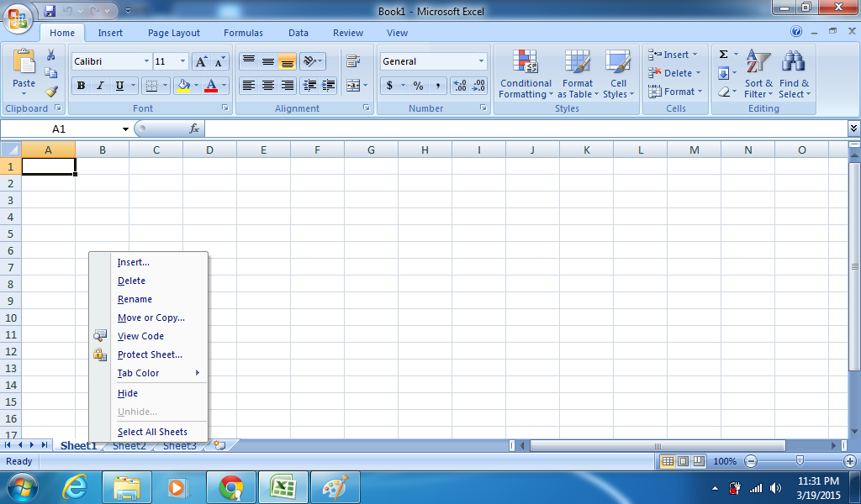Align text left
The height and width of the screenshot is (504, 861).
coord(249,86)
